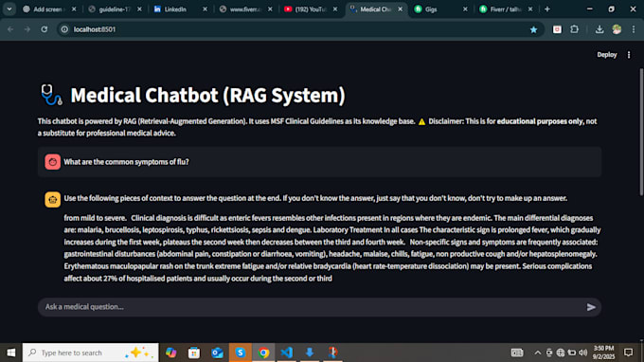Open Microsoft Store from taskbar
Screen dimensions: 644x362
pos(194,353)
